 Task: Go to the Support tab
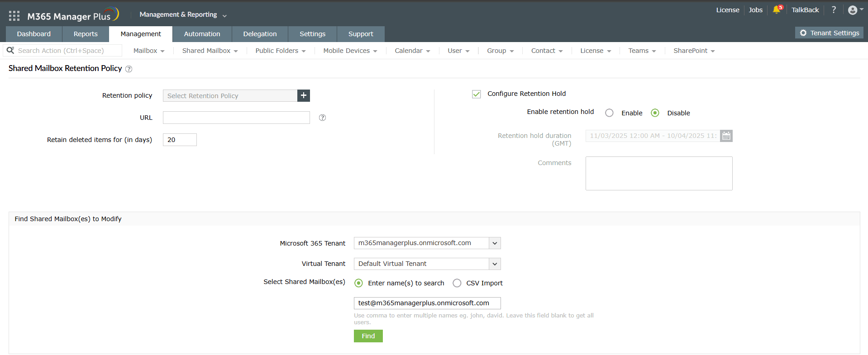(361, 34)
